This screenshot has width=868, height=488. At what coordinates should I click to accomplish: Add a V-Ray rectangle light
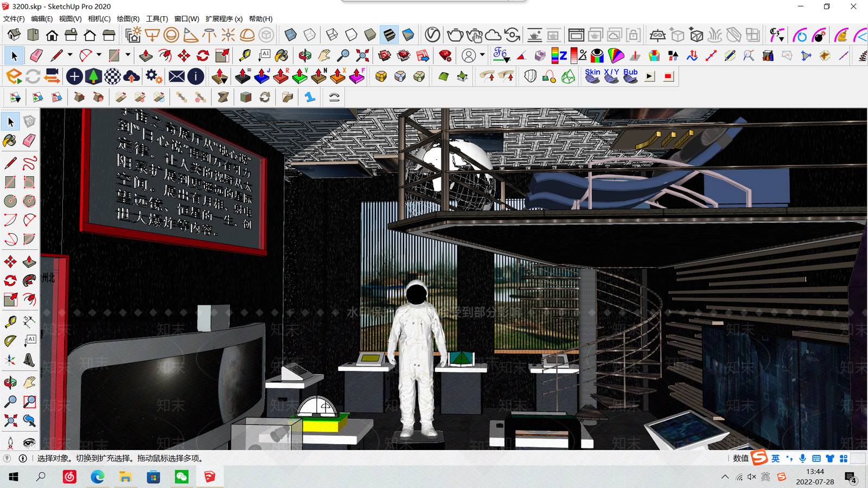[152, 35]
